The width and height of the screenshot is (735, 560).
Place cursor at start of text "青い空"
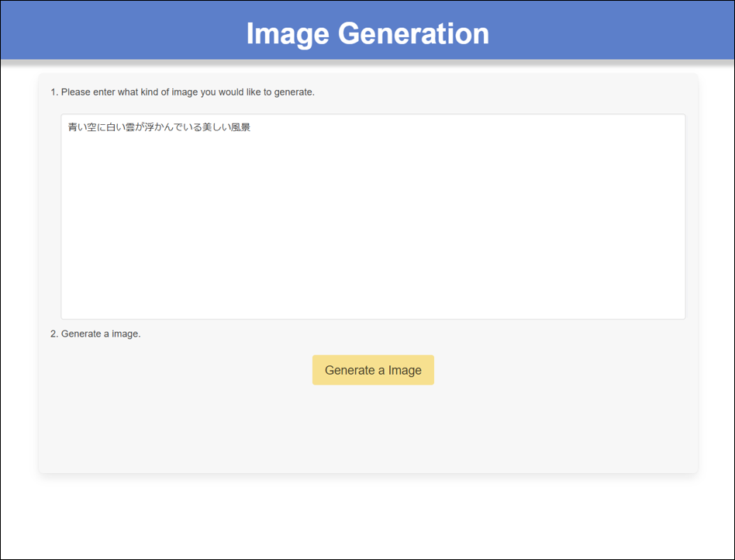coord(68,127)
